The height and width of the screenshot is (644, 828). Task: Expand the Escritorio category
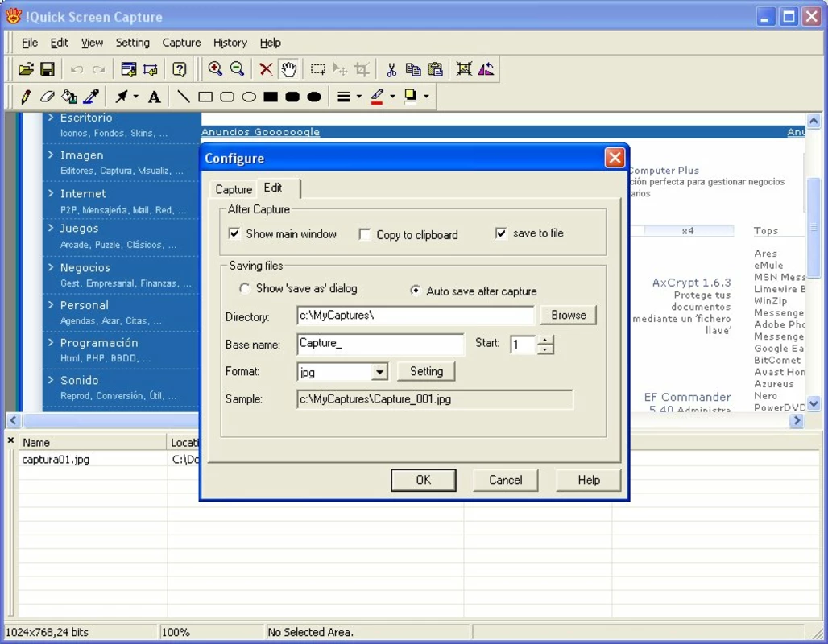(x=51, y=118)
